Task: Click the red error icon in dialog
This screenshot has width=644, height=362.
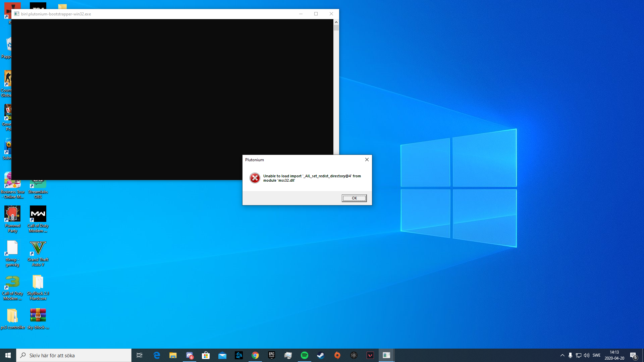Action: pyautogui.click(x=255, y=178)
